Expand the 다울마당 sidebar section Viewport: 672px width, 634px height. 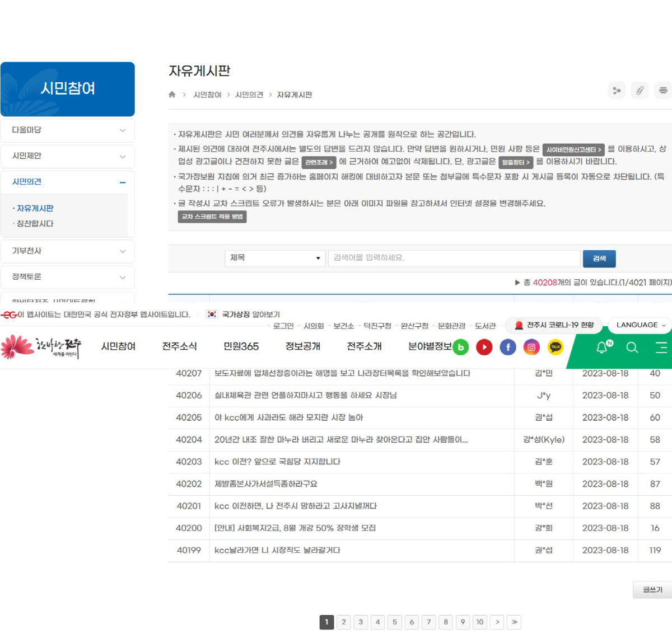pyautogui.click(x=67, y=130)
